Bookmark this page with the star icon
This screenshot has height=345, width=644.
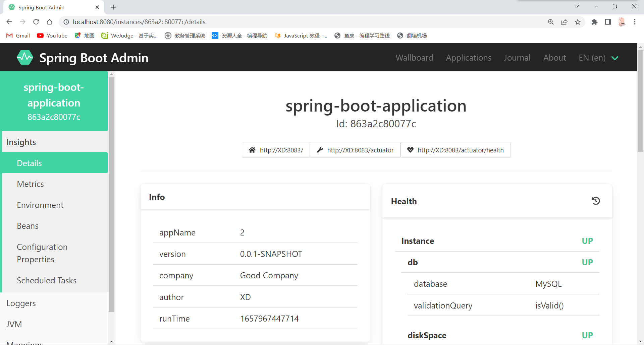click(578, 22)
